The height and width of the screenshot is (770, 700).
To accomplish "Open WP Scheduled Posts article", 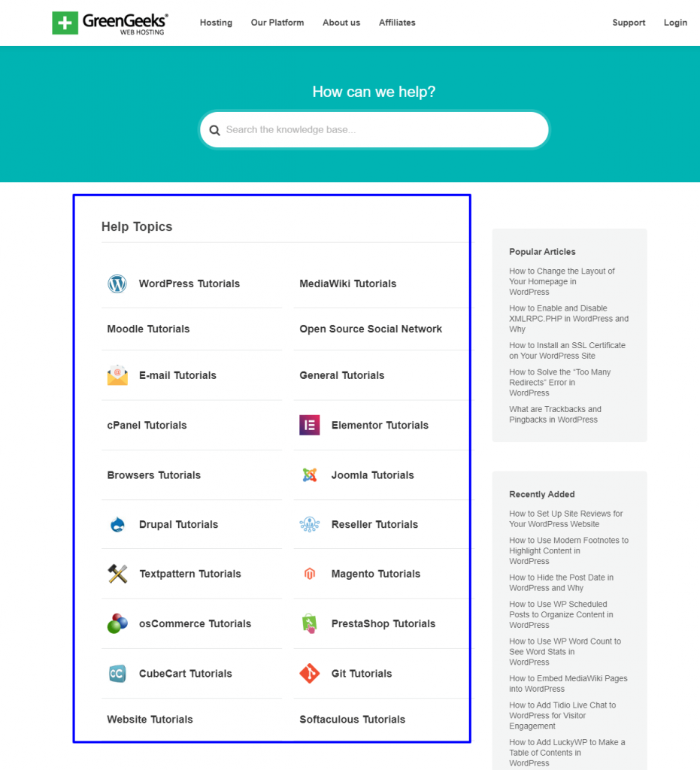I will pos(561,614).
